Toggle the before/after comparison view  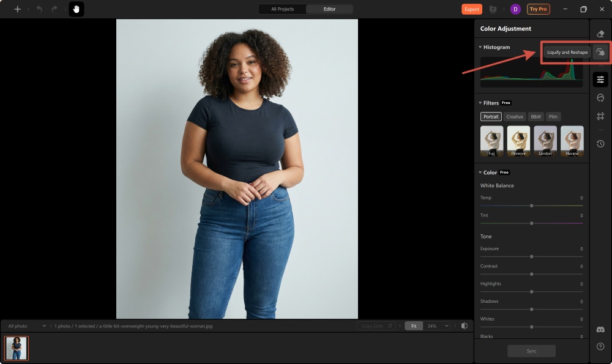[x=463, y=325]
